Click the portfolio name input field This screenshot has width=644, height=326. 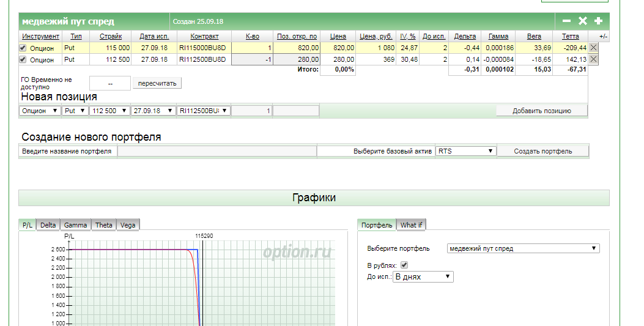click(x=217, y=151)
